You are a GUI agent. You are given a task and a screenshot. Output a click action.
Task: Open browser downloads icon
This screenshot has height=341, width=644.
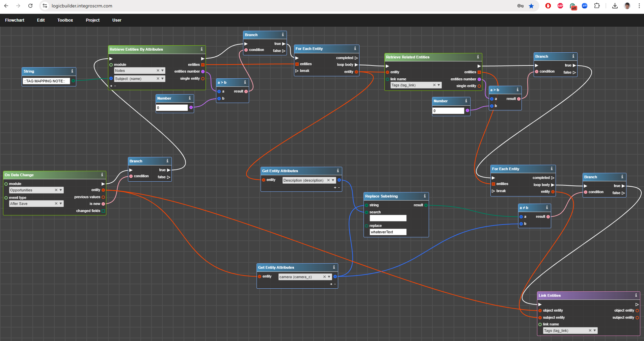[615, 6]
